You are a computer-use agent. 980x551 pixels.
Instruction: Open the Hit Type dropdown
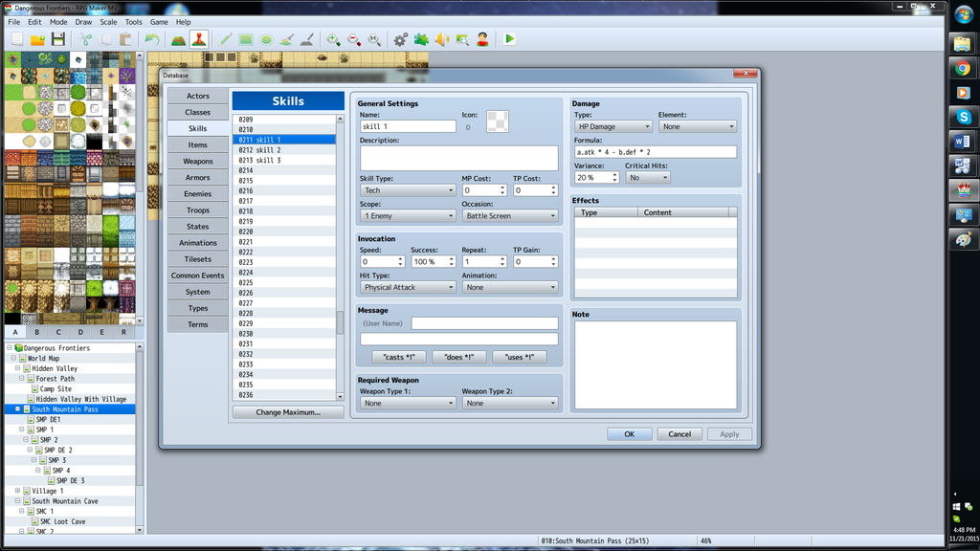(408, 287)
